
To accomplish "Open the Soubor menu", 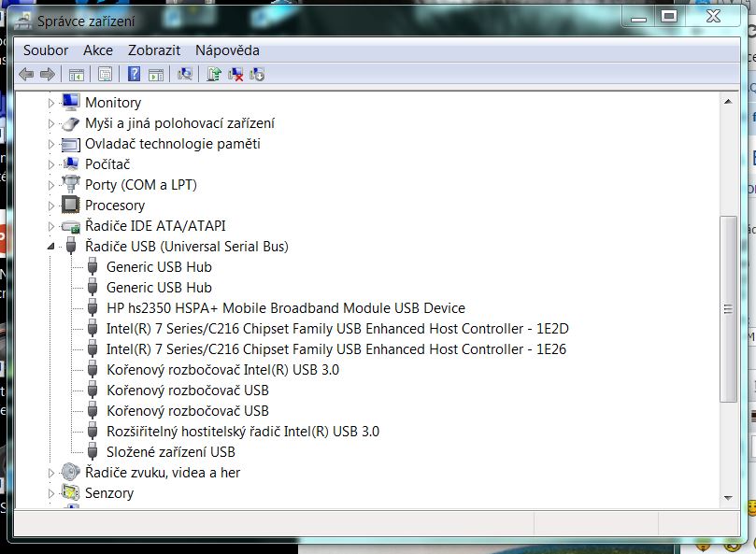I will coord(46,50).
